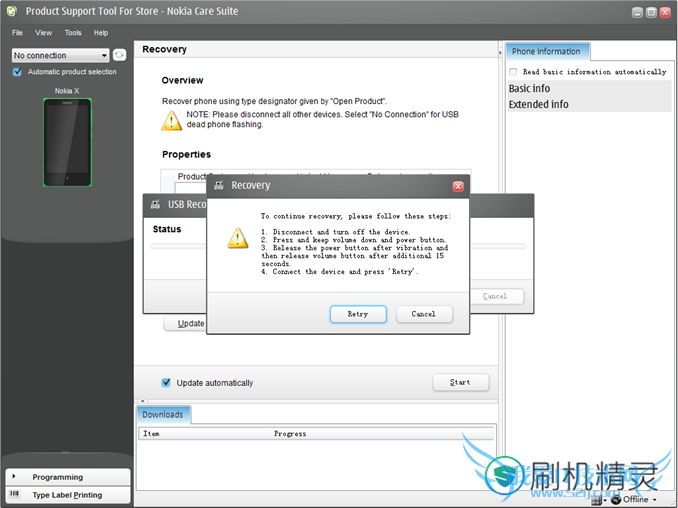Screen dimensions: 678x508
Task: Open Type Label Printing section
Action: [x=68, y=495]
